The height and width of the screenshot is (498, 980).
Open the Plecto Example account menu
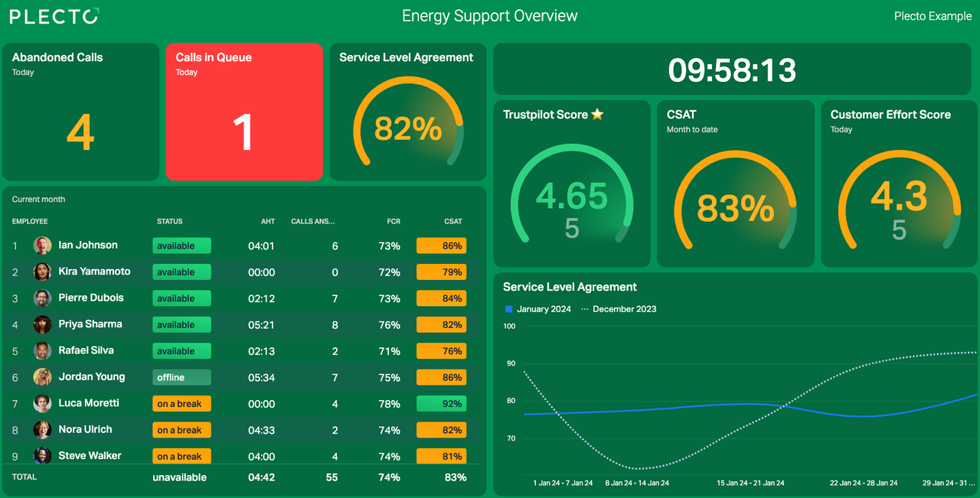pyautogui.click(x=933, y=15)
